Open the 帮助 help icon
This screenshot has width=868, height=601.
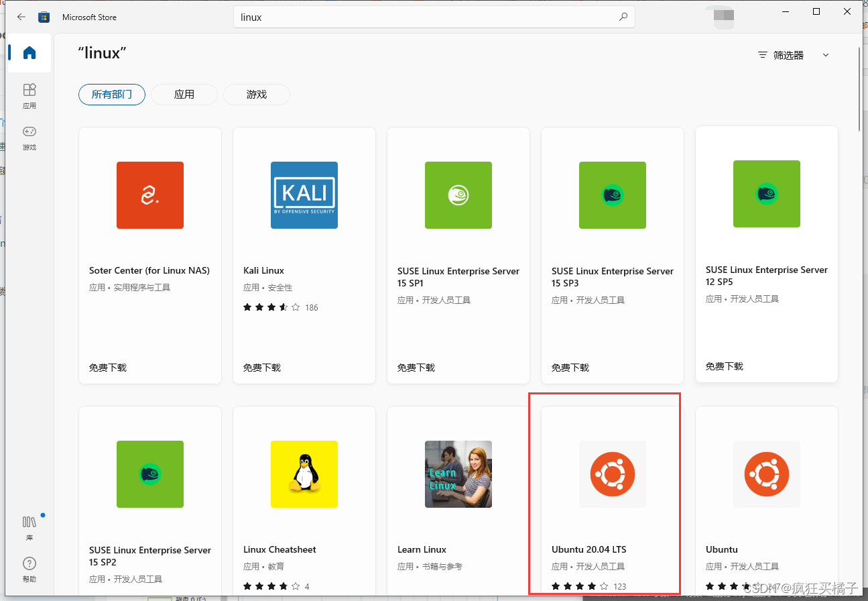click(29, 569)
